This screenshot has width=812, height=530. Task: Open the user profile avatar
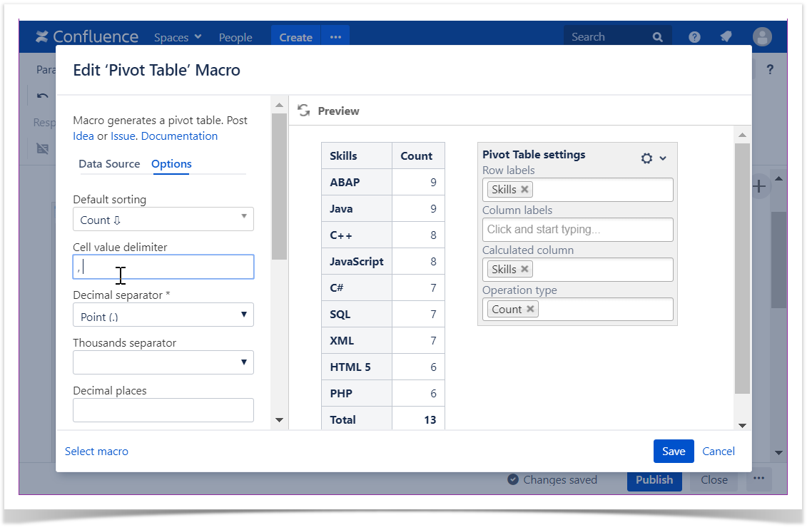click(x=762, y=37)
